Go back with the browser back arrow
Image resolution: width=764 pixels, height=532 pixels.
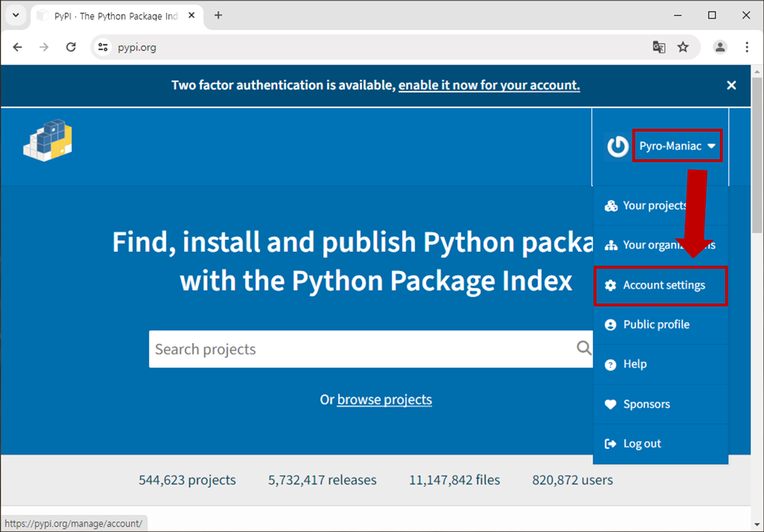[x=18, y=47]
